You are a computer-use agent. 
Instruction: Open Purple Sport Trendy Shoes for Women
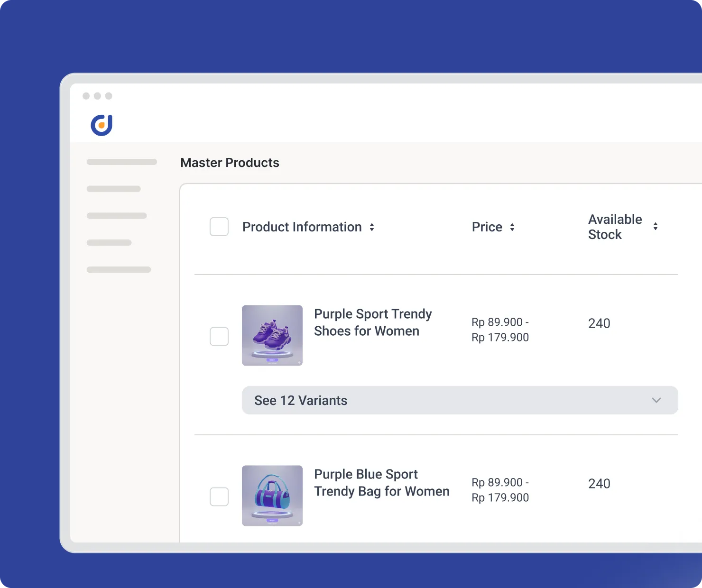pos(373,322)
